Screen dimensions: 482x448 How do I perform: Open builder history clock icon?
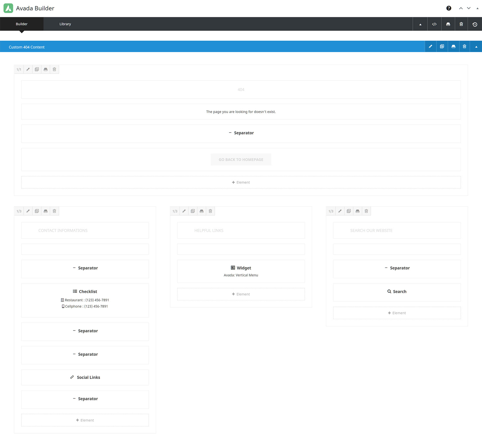[x=475, y=24]
